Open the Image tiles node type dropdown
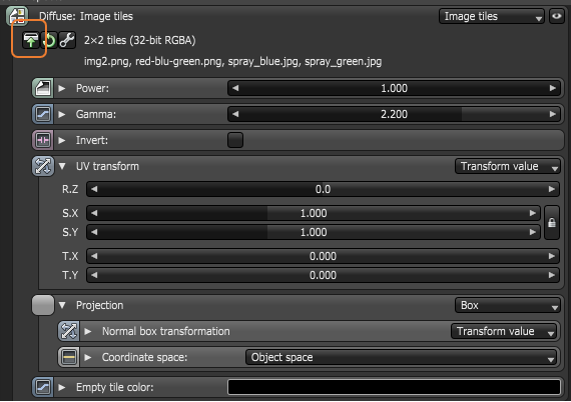Image resolution: width=571 pixels, height=402 pixels. [492, 16]
